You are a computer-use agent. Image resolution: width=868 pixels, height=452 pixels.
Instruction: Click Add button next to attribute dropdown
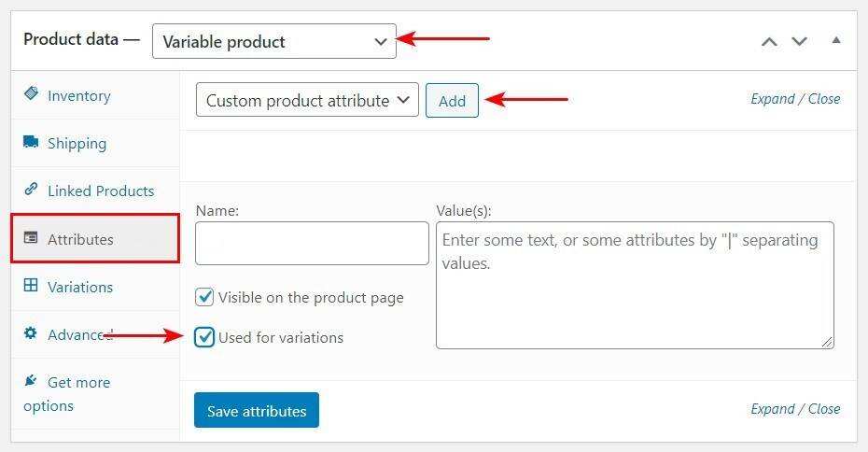[x=452, y=101]
